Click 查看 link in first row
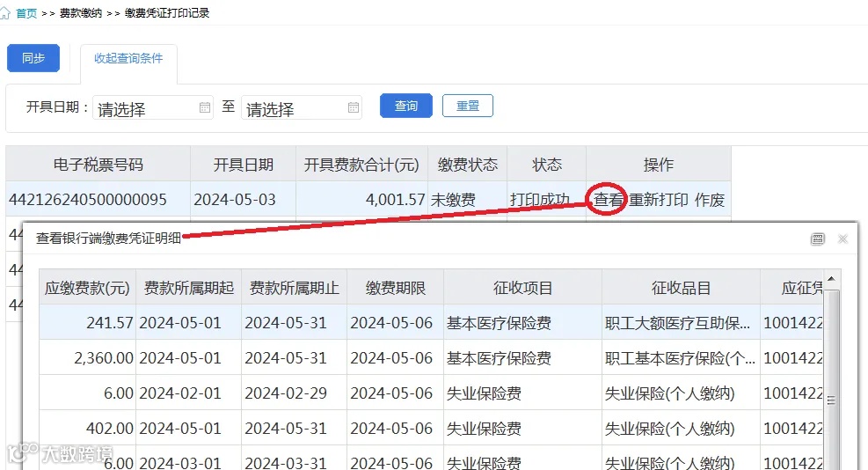Screen dimensions: 868x470 pyautogui.click(x=609, y=200)
